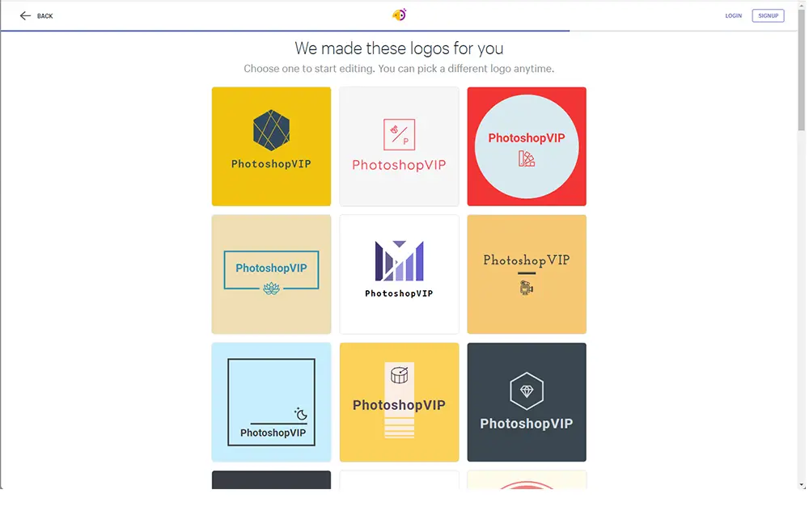Click the Hatchful logo icon at top center
809x532 pixels.
[400, 15]
